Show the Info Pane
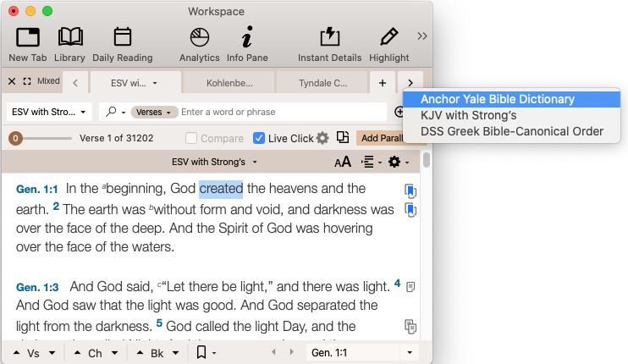628x364 pixels. [x=246, y=37]
